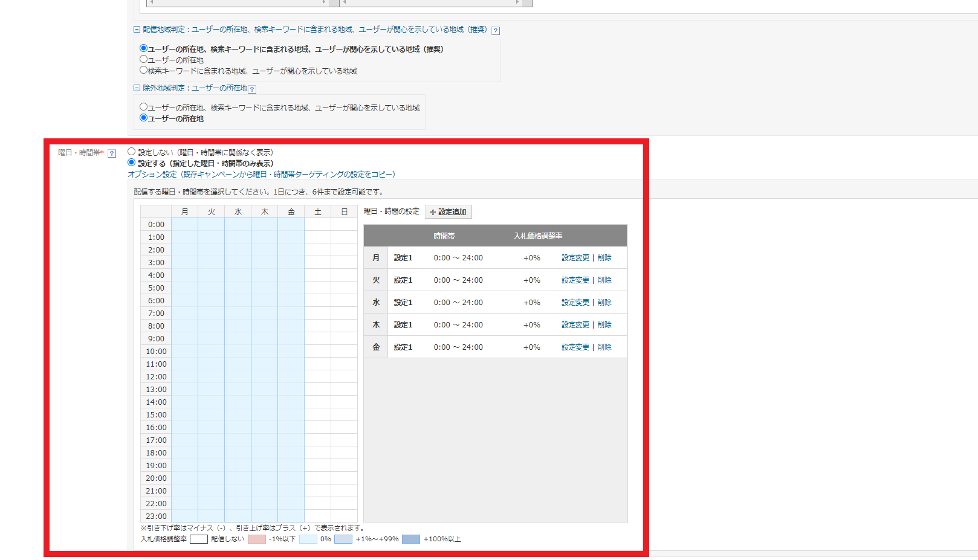The width and height of the screenshot is (978, 560).
Task: Click the 土 column header in schedule grid
Action: [318, 211]
